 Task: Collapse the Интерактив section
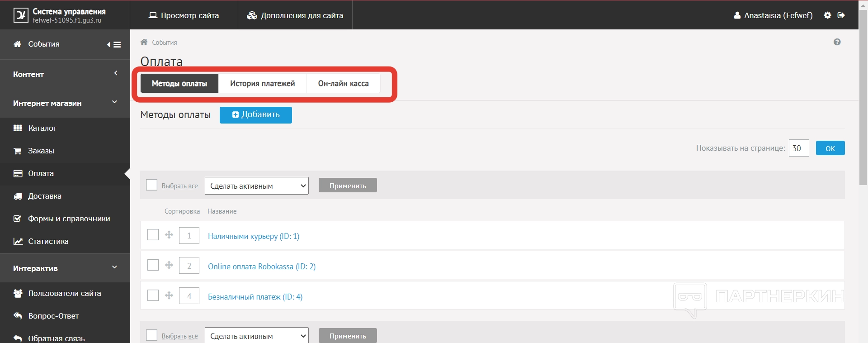(65, 268)
